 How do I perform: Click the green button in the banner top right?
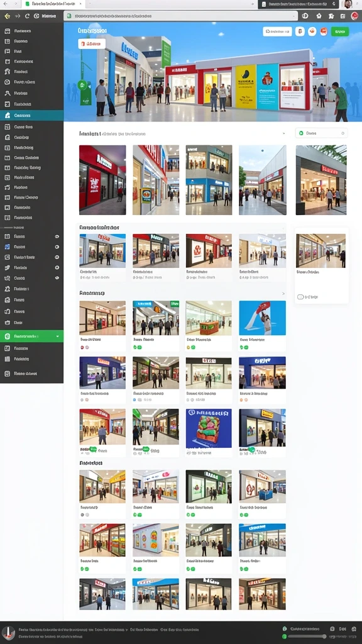[x=340, y=31]
